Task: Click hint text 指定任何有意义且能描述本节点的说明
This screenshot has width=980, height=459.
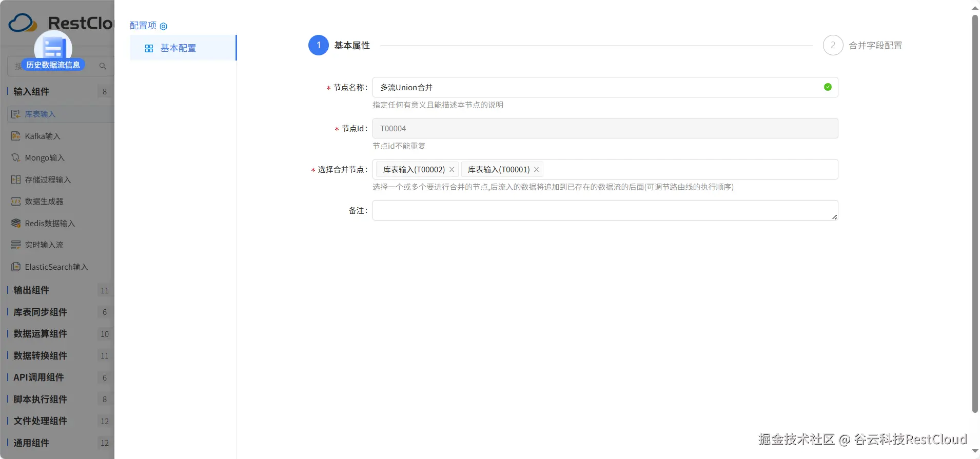Action: pos(438,105)
